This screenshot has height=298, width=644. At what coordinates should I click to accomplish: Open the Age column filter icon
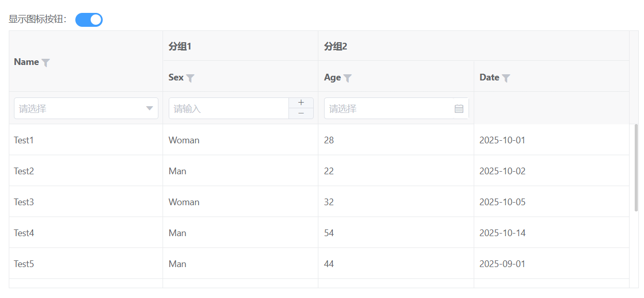(348, 78)
